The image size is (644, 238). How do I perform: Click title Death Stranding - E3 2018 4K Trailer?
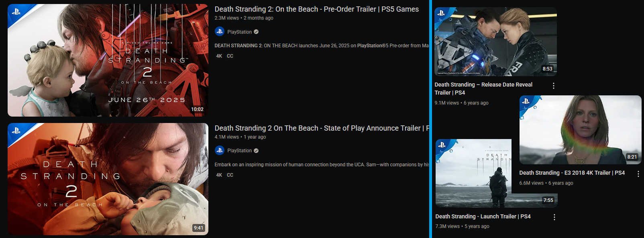coord(572,173)
